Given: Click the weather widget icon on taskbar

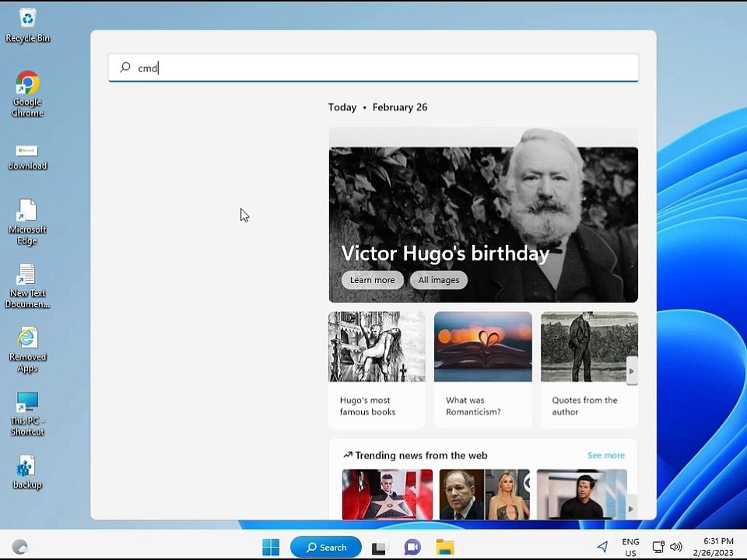Looking at the screenshot, I should 19,547.
